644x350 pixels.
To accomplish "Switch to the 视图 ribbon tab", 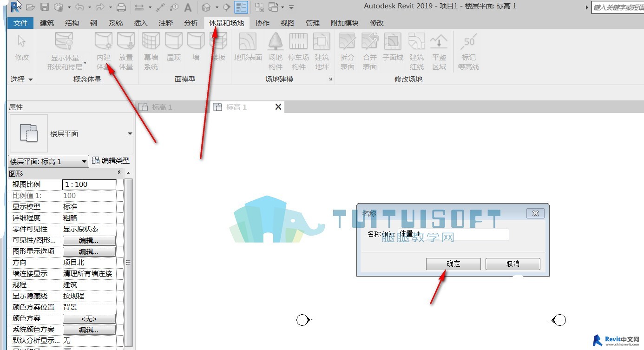I will point(288,23).
